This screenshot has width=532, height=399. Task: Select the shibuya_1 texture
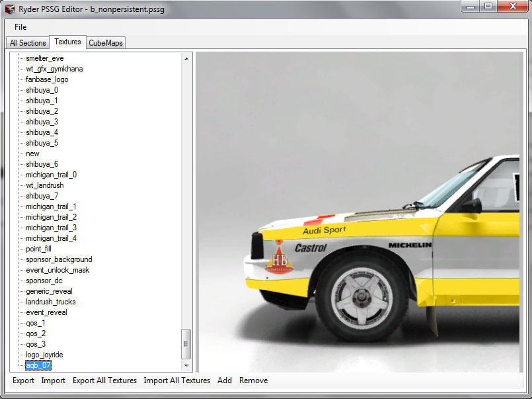42,101
